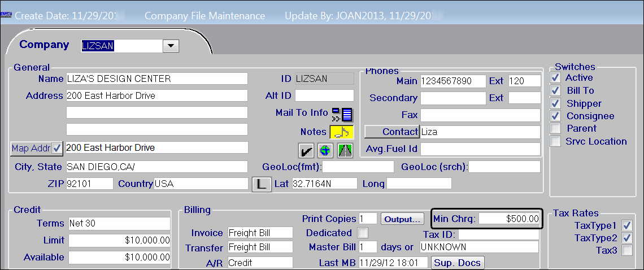Click the Output... button
644x270 pixels.
point(402,219)
